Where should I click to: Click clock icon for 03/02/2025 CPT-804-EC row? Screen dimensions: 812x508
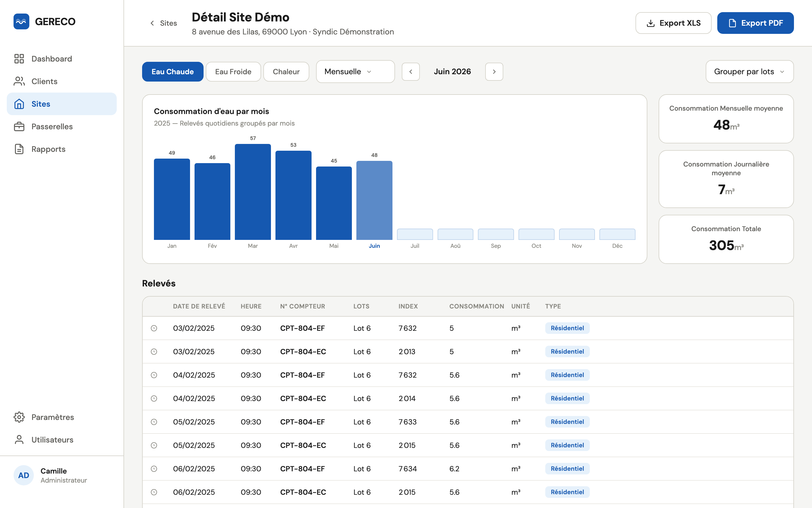pyautogui.click(x=154, y=351)
